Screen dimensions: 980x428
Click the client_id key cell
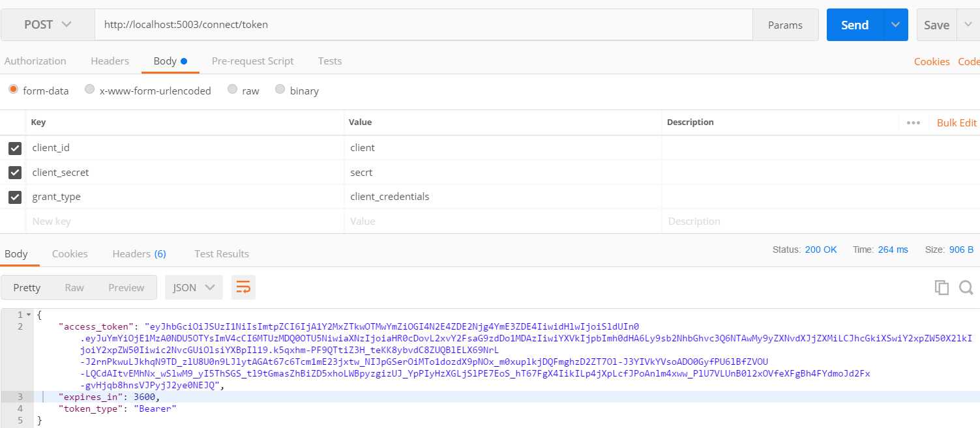[185, 148]
